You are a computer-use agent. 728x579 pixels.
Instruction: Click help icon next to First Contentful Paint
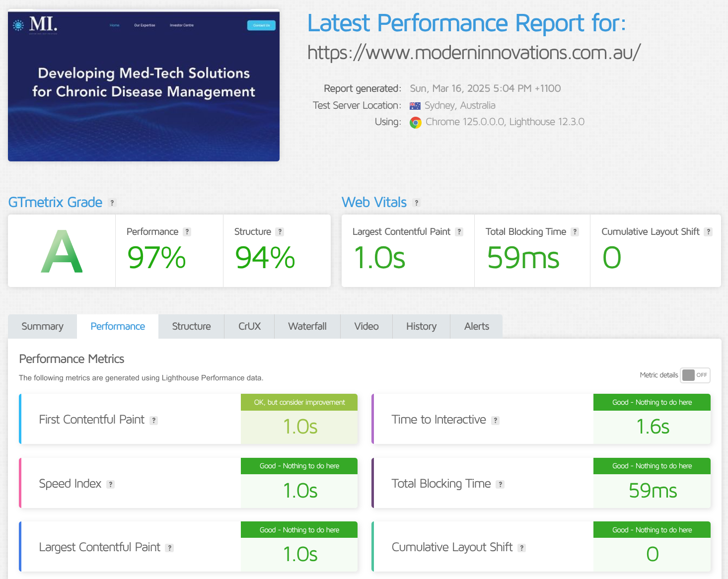tap(154, 421)
